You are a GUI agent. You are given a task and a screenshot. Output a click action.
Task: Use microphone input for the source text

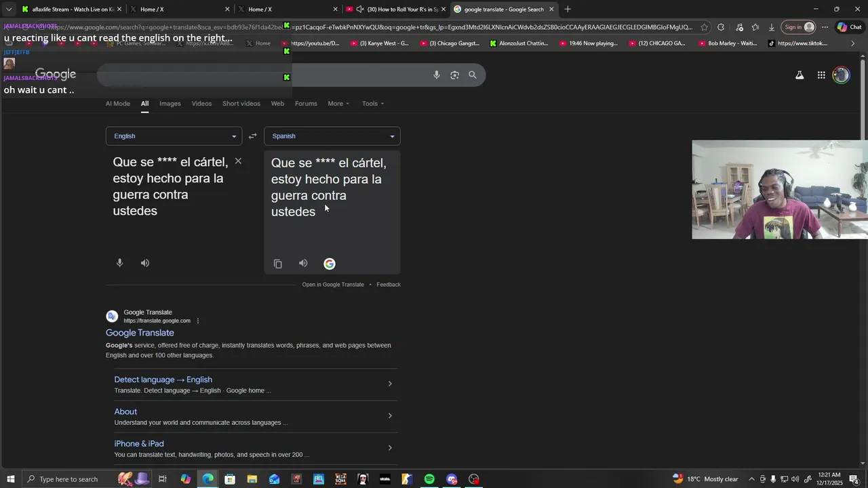[119, 263]
